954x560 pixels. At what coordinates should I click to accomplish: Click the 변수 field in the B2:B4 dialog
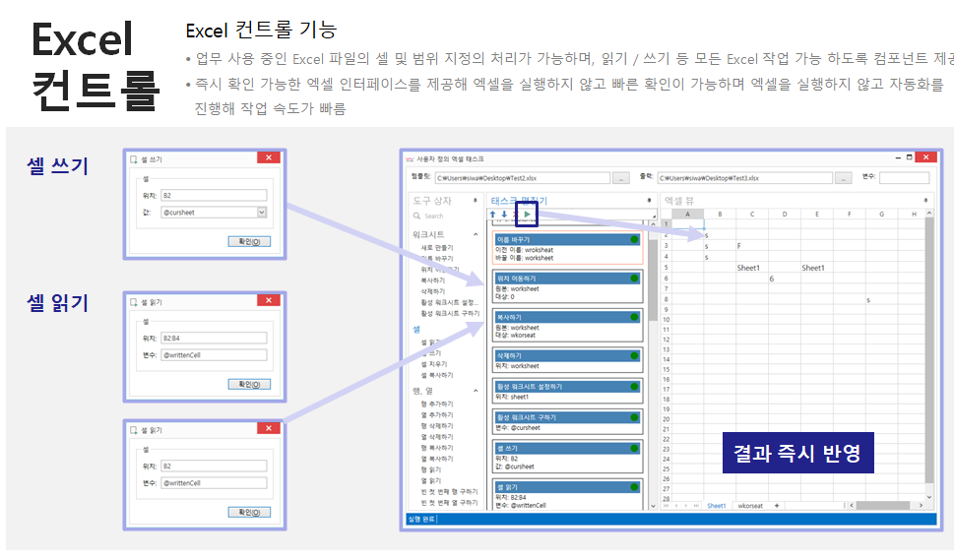point(214,355)
